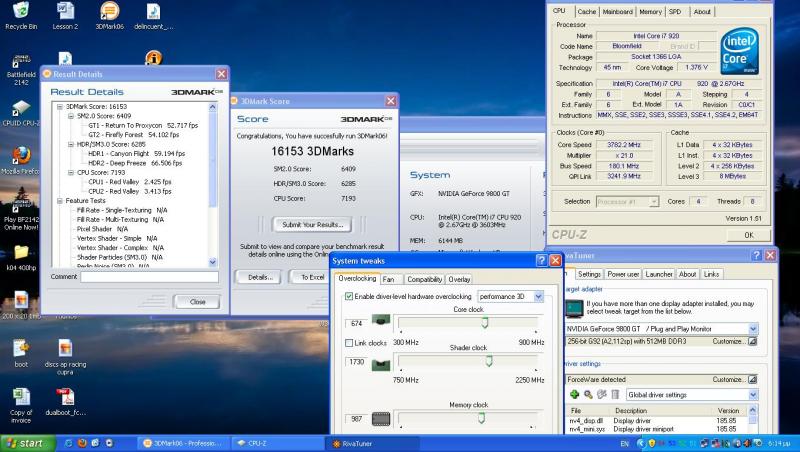Viewport: 800px width, 452px height.
Task: Click the RivaTuner monitor adapter icon
Action: [x=574, y=308]
